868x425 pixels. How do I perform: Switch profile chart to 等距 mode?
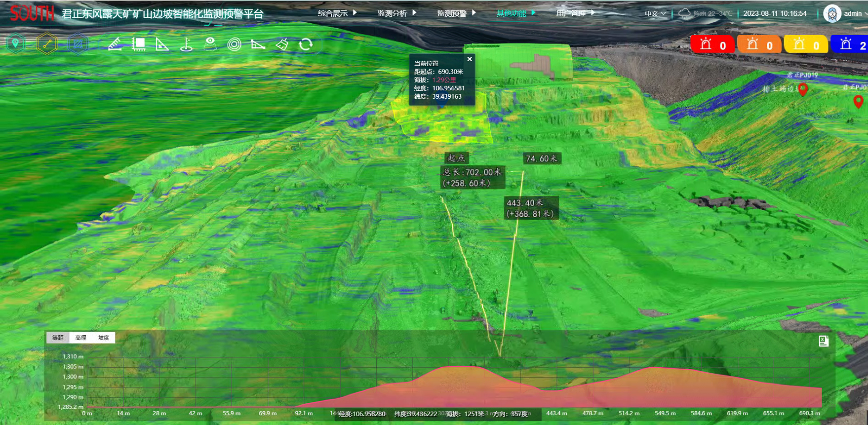point(58,338)
